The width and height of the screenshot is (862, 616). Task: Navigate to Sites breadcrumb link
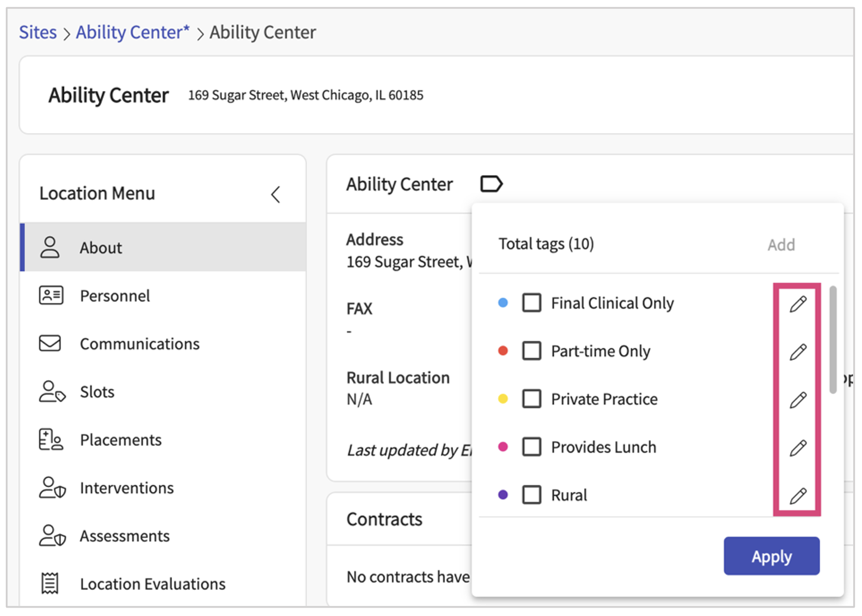(x=38, y=32)
